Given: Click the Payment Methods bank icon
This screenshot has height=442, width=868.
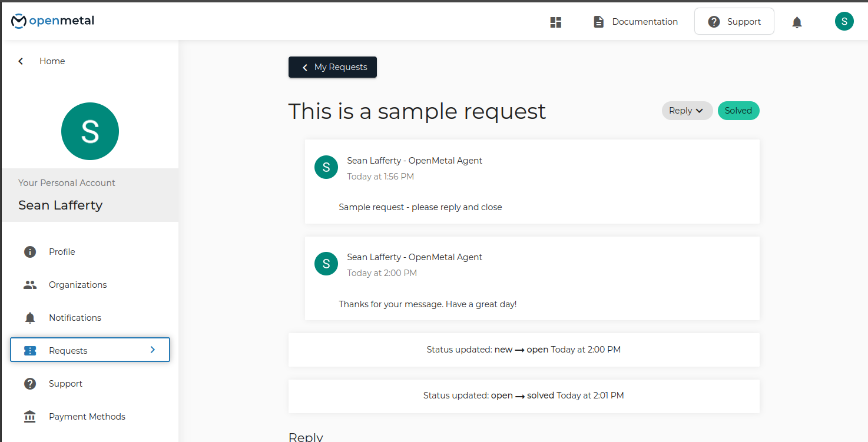Looking at the screenshot, I should tap(29, 417).
